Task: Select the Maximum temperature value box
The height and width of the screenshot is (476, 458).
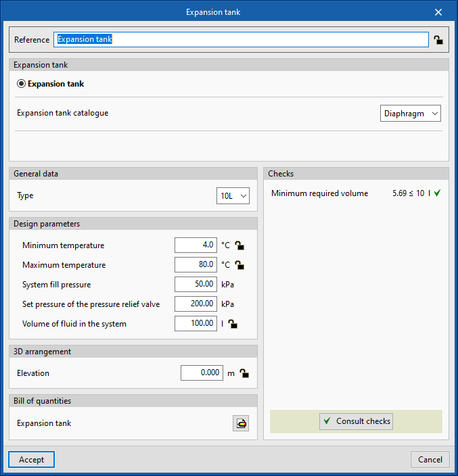Action: (196, 265)
